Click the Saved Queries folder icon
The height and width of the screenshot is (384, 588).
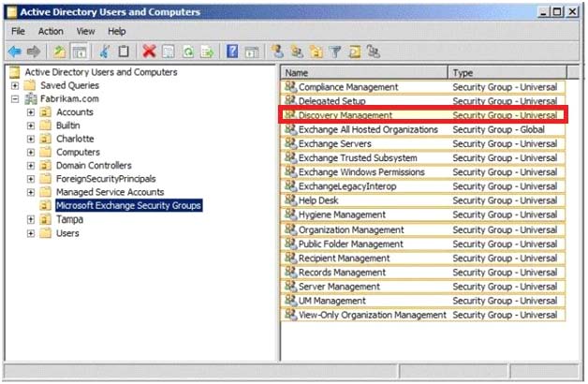point(30,85)
